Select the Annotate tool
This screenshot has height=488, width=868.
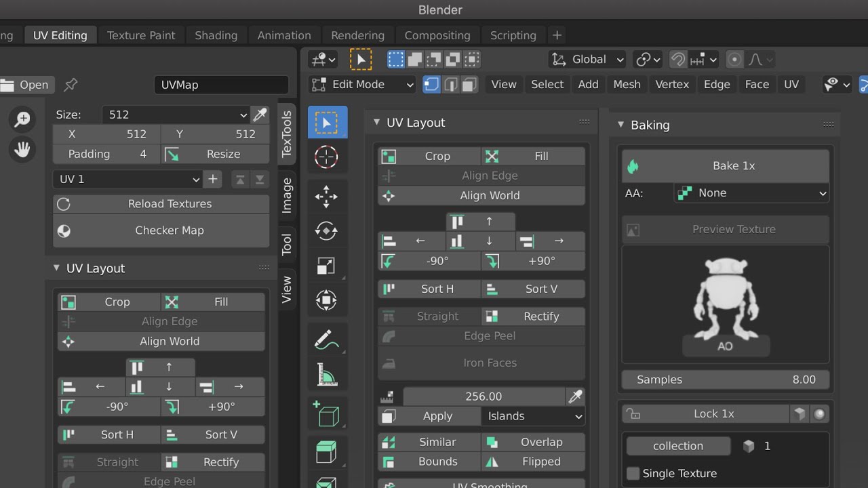point(327,340)
